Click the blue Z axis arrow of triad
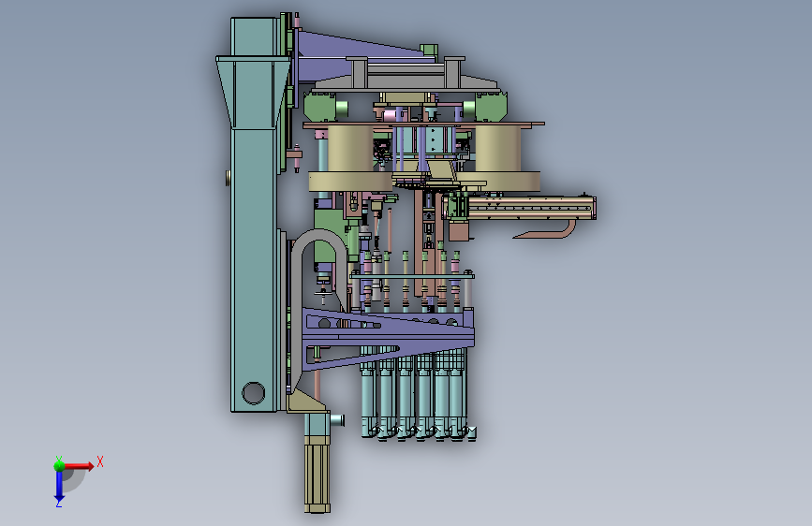The width and height of the screenshot is (812, 526). 59,487
